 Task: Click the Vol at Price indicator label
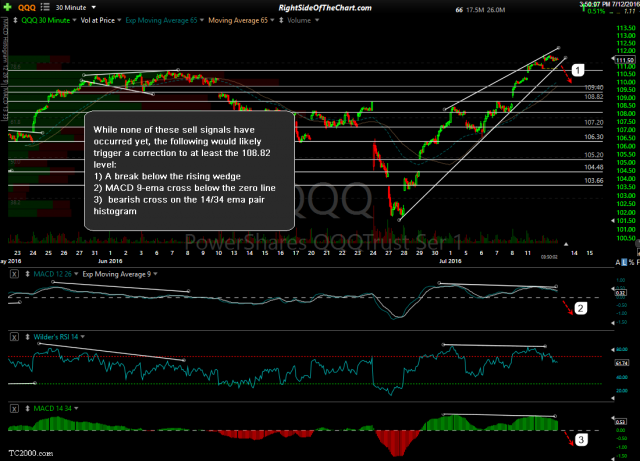pos(98,20)
